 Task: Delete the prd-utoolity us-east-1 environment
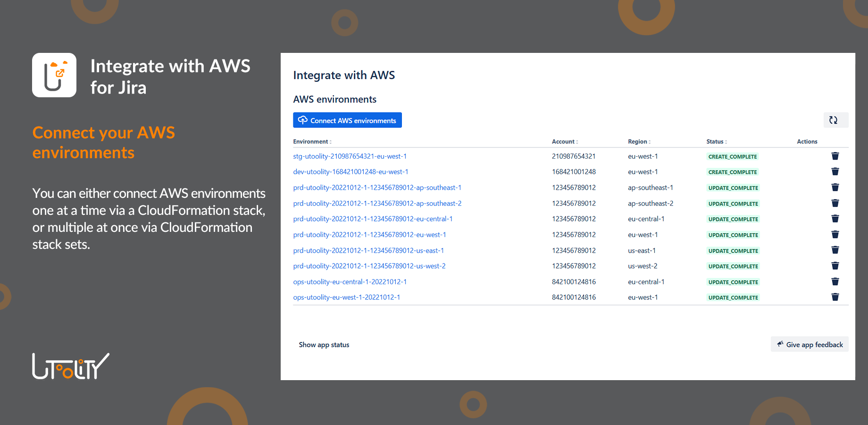(835, 250)
